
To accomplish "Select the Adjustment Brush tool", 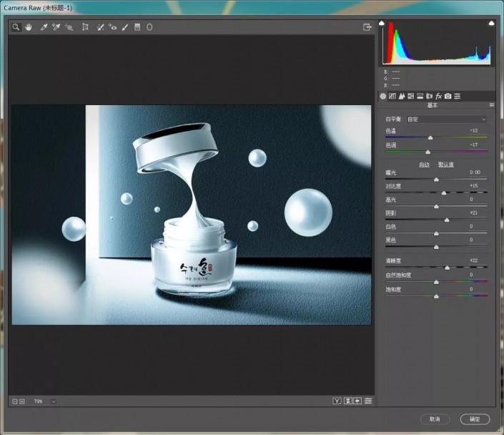I will (125, 27).
